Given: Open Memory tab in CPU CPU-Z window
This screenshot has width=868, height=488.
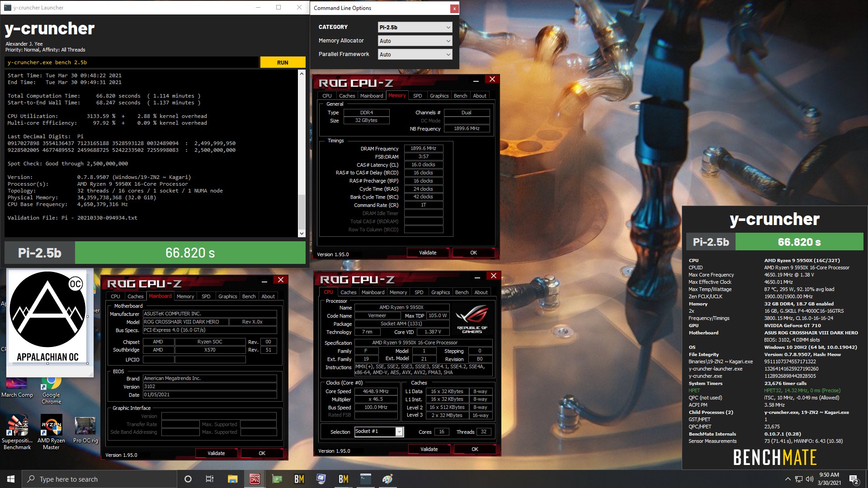Looking at the screenshot, I should coord(398,292).
